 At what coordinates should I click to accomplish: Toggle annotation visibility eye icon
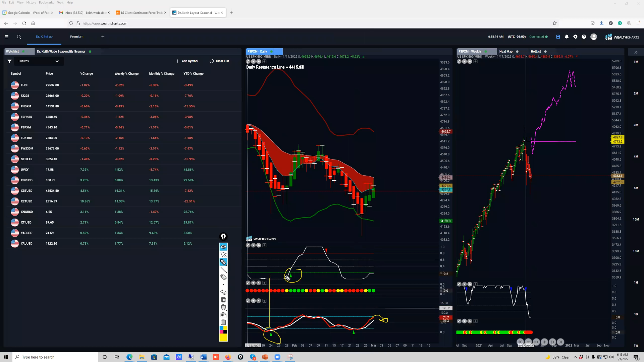click(x=223, y=247)
